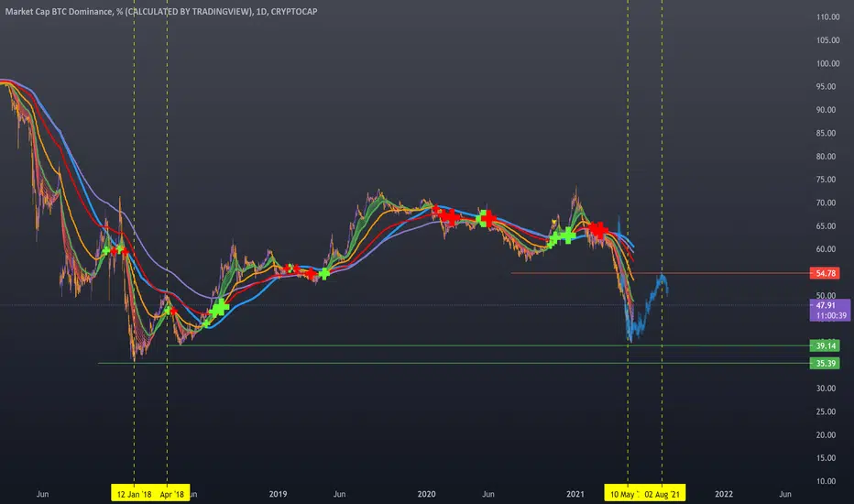Click the 90.00 price axis value
This screenshot has height=504, width=854.
[x=826, y=110]
